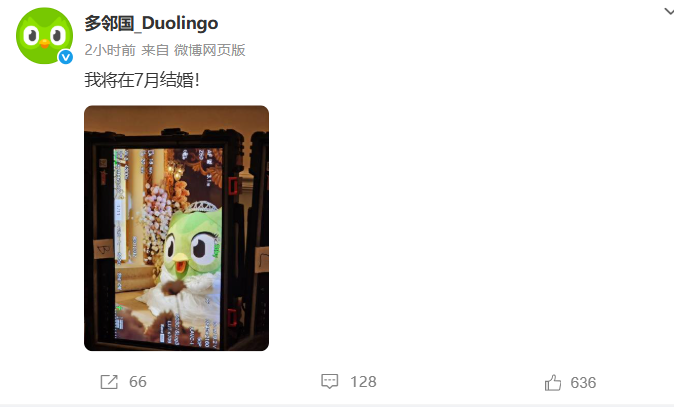Open comments via the speech bubble icon
The height and width of the screenshot is (407, 674).
click(330, 381)
